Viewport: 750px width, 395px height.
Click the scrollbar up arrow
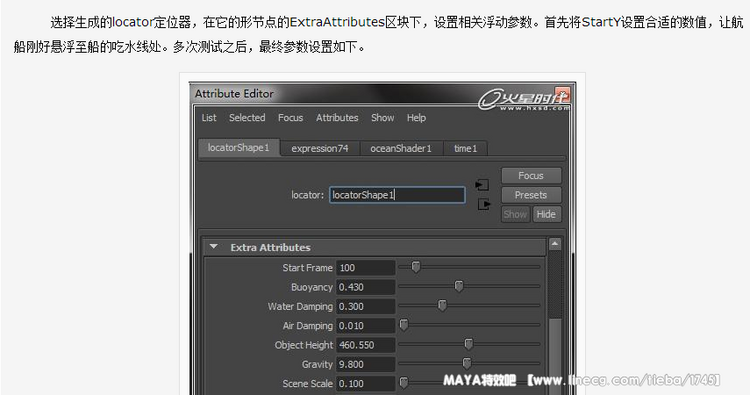tap(554, 244)
